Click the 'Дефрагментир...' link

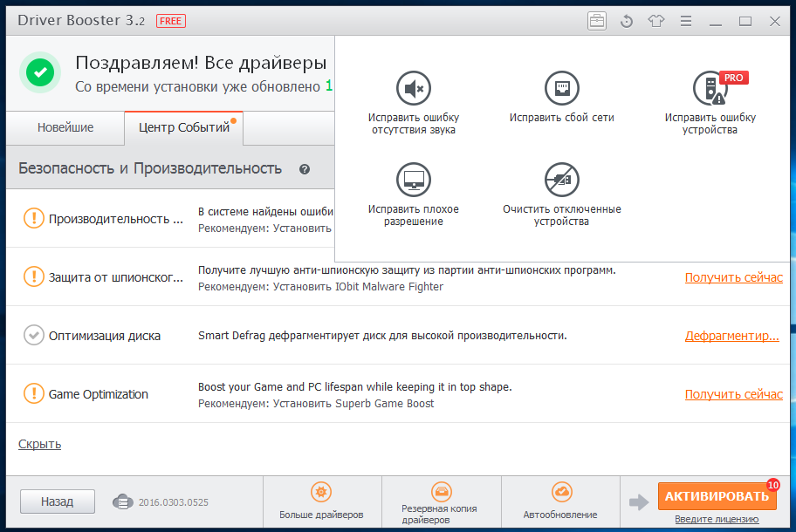click(732, 337)
